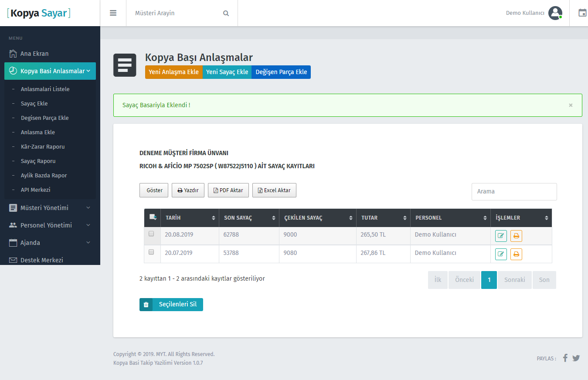
Task: Go to Ana Ekran in sidebar
Action: [x=34, y=54]
